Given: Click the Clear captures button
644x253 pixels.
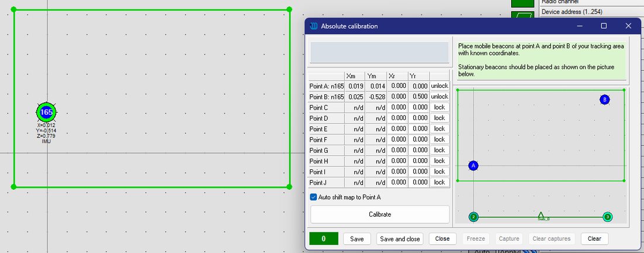Looking at the screenshot, I should click(x=551, y=238).
